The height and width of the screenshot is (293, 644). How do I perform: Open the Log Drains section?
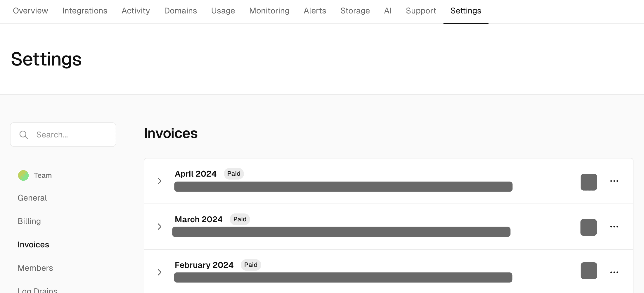pyautogui.click(x=37, y=289)
